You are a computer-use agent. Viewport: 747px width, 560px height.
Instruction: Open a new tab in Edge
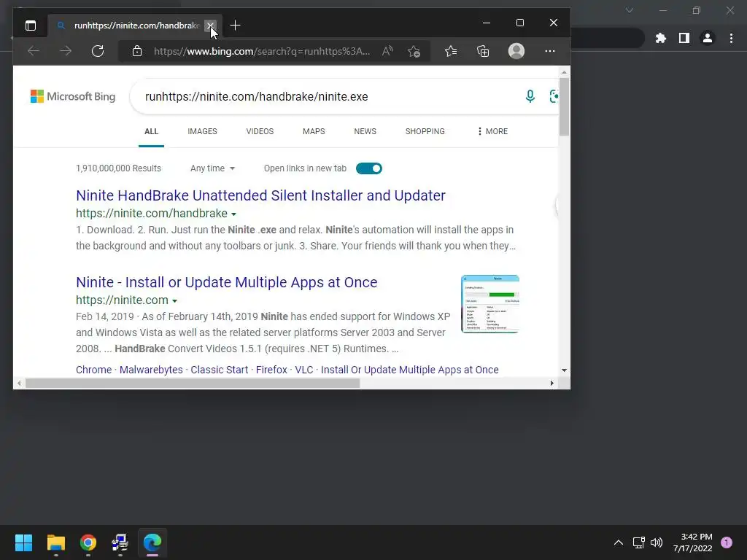click(x=235, y=26)
